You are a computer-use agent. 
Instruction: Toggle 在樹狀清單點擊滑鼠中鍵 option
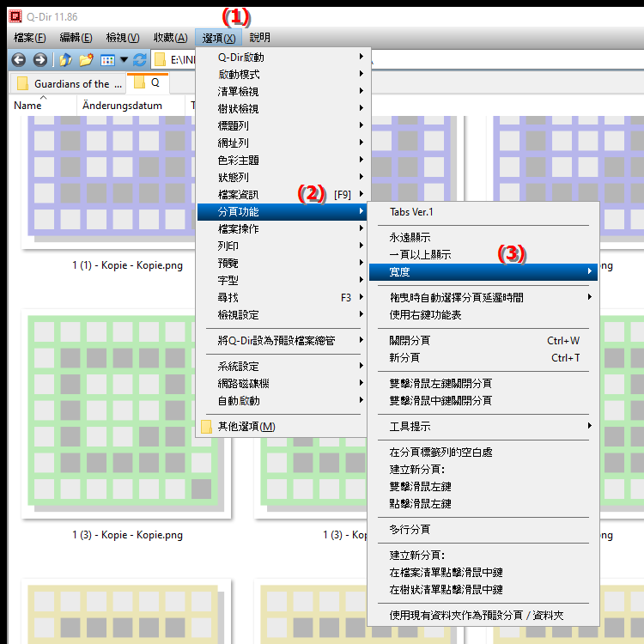tap(483, 590)
